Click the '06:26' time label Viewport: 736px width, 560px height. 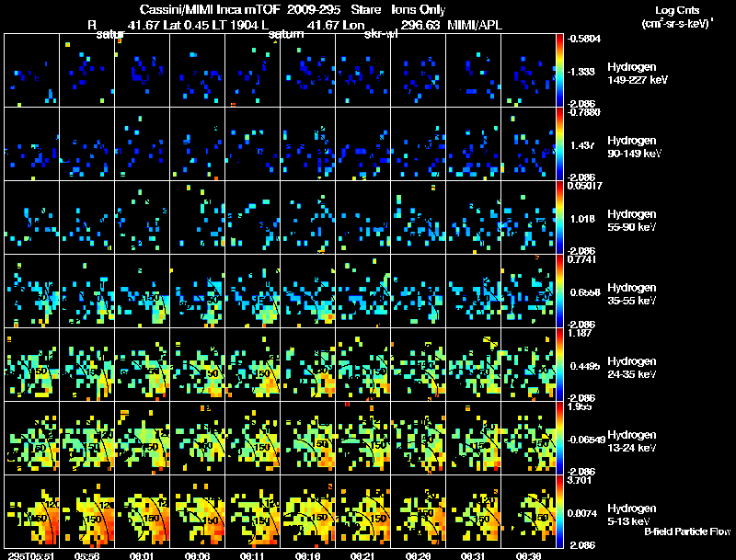418,555
